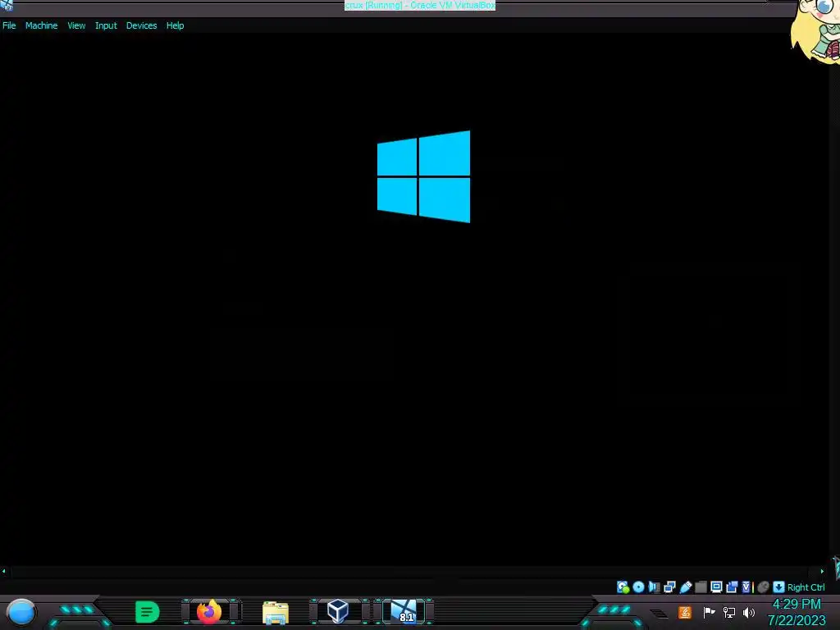Open the Devices menu

point(141,25)
